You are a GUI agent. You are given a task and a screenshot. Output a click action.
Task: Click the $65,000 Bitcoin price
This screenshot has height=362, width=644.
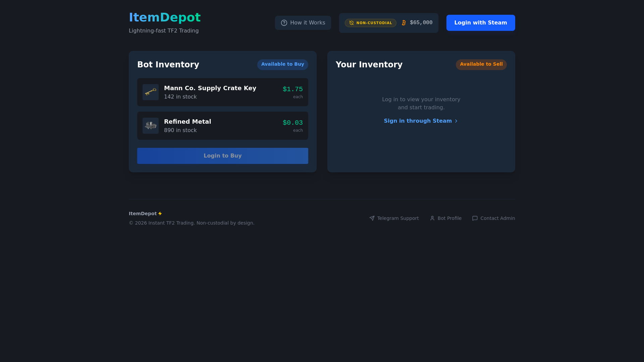[x=421, y=22]
